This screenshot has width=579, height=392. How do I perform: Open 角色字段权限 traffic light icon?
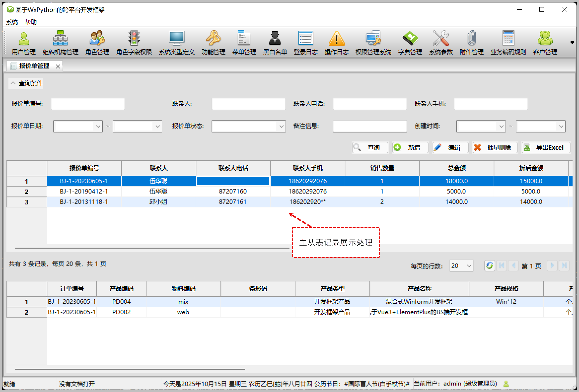click(x=134, y=38)
